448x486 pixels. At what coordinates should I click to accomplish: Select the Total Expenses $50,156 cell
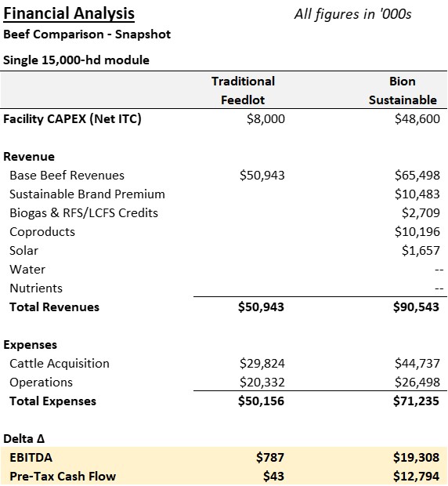(261, 401)
